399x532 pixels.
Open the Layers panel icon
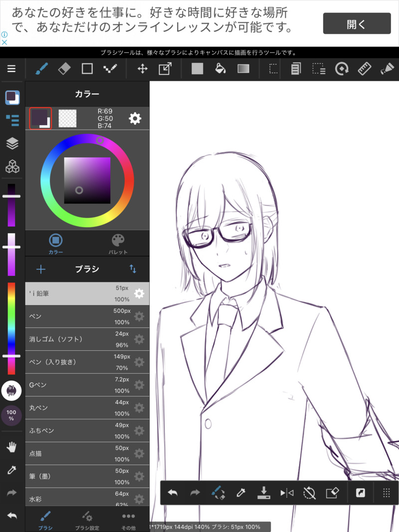12,143
